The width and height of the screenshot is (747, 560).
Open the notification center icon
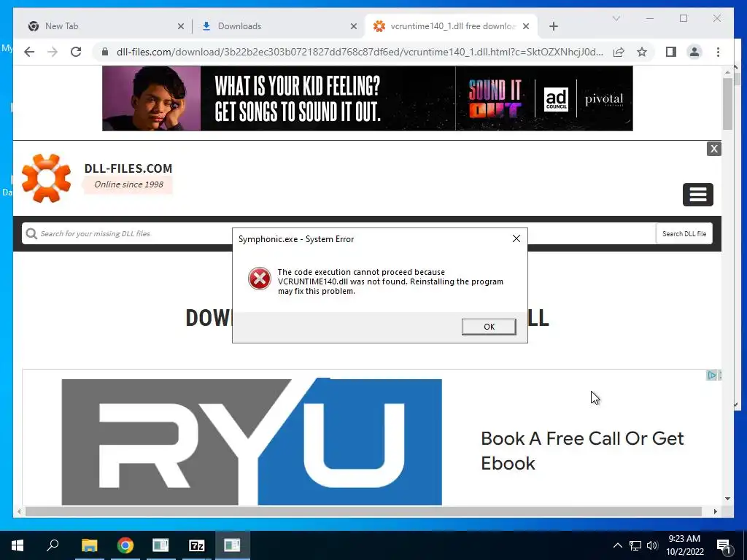click(x=724, y=545)
